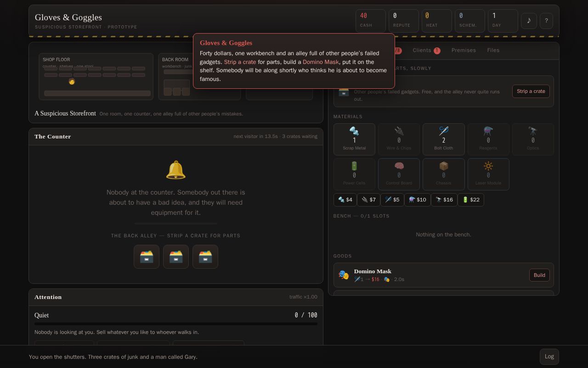Click the Heat stat box

click(437, 21)
